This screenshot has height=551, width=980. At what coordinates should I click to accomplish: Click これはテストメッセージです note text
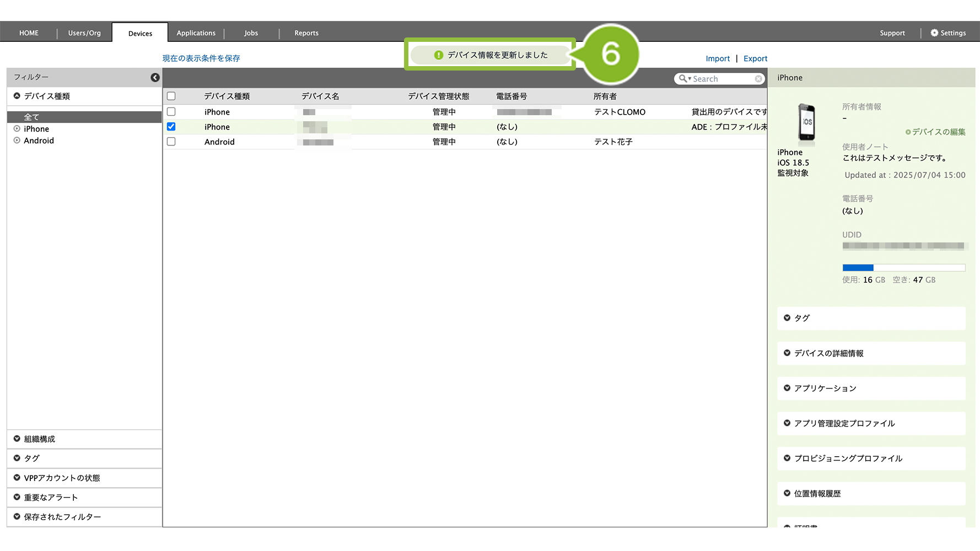click(x=895, y=158)
